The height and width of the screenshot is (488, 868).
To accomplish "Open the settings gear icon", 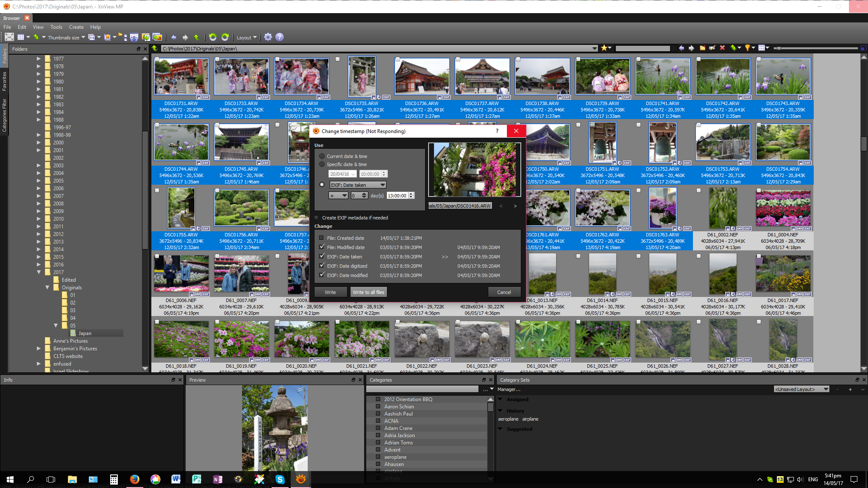I will coord(268,37).
